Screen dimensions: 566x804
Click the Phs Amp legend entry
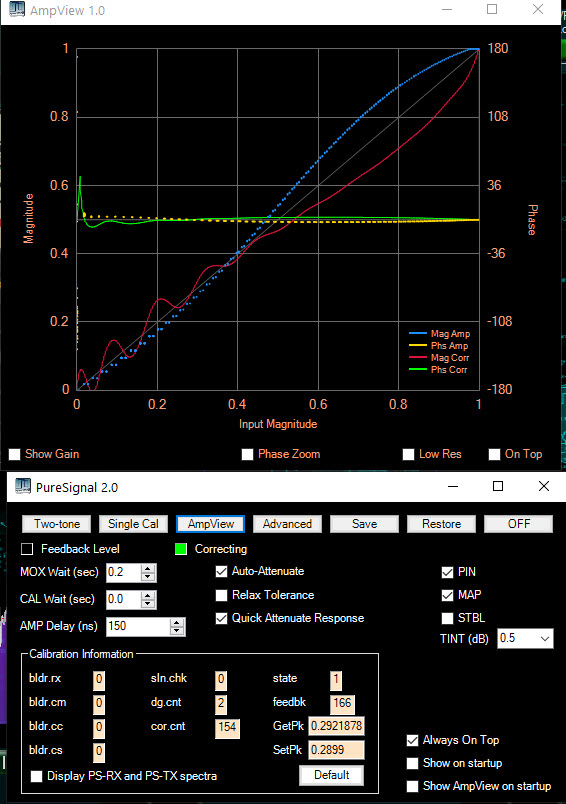coord(438,346)
